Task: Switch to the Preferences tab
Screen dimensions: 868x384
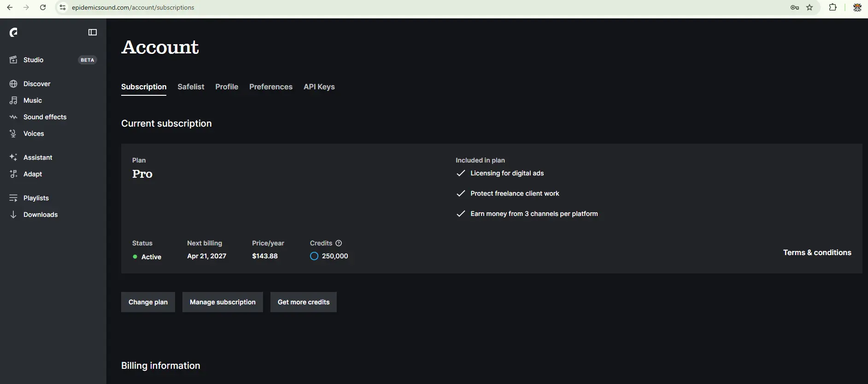Action: point(271,87)
